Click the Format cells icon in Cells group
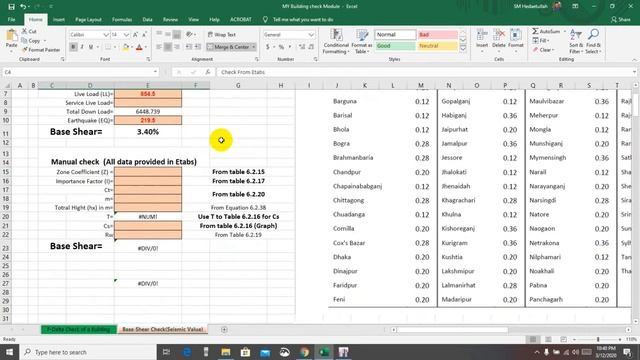 [x=516, y=35]
